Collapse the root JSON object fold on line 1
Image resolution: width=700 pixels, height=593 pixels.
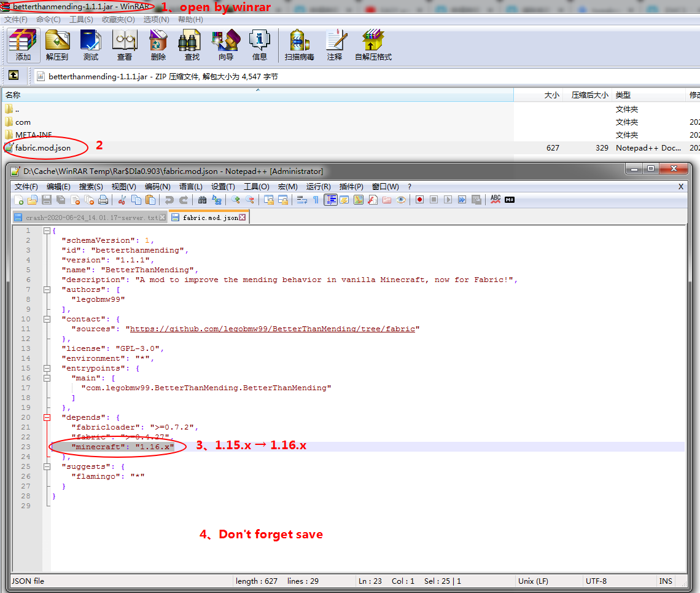[47, 230]
